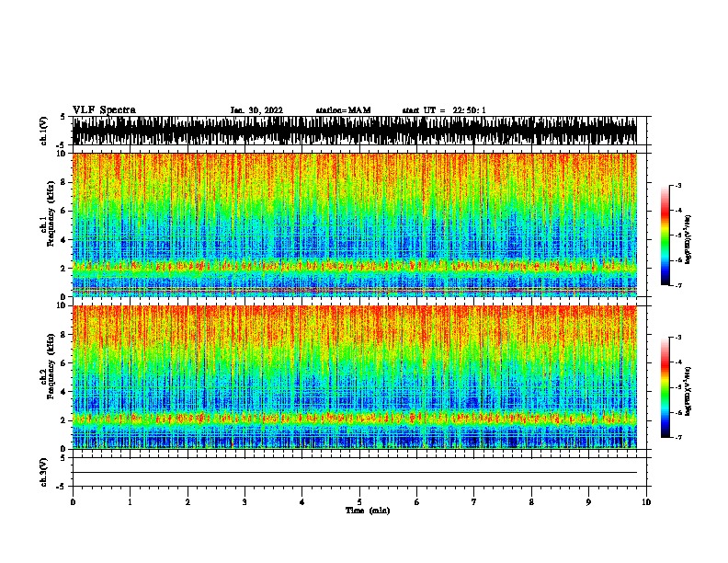Click the time axis tick label "3"
The image size is (728, 563).
[245, 502]
